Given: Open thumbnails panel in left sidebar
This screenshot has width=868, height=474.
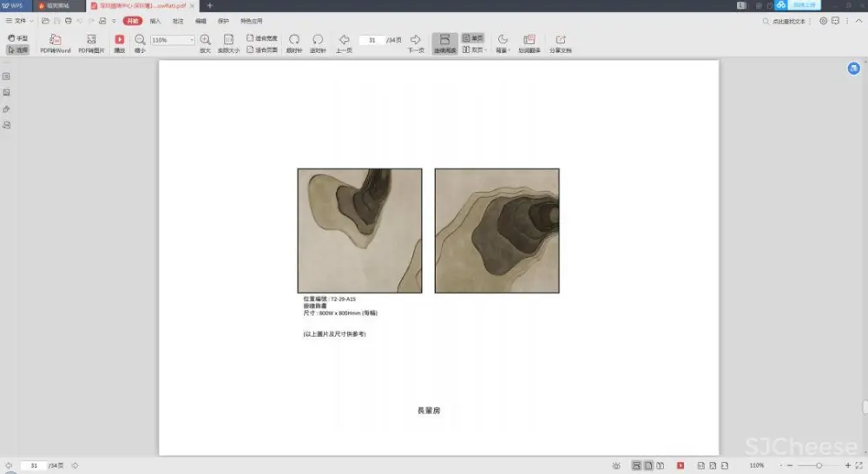Looking at the screenshot, I should (7, 76).
